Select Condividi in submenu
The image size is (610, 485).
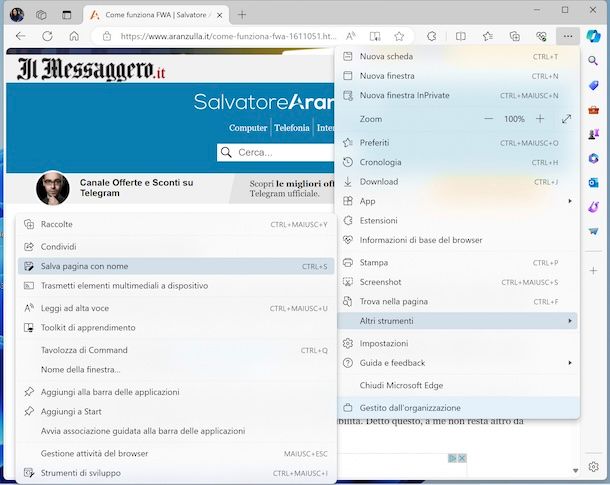(176, 247)
